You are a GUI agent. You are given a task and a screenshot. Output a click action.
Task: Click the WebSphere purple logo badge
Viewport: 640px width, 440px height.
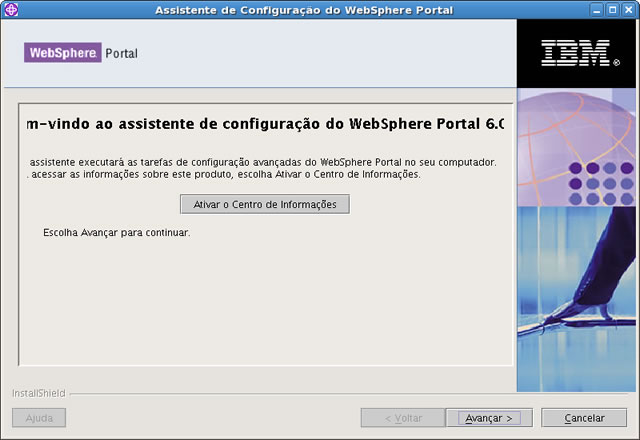[x=63, y=53]
